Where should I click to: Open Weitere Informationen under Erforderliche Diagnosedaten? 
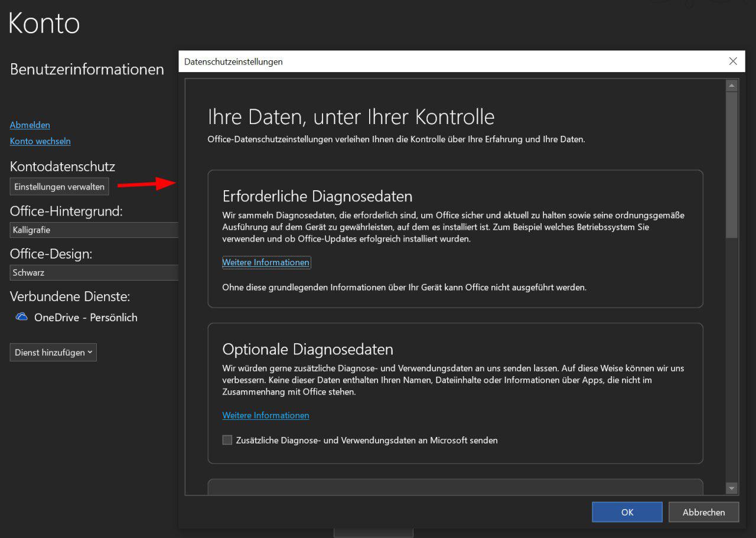pos(266,262)
